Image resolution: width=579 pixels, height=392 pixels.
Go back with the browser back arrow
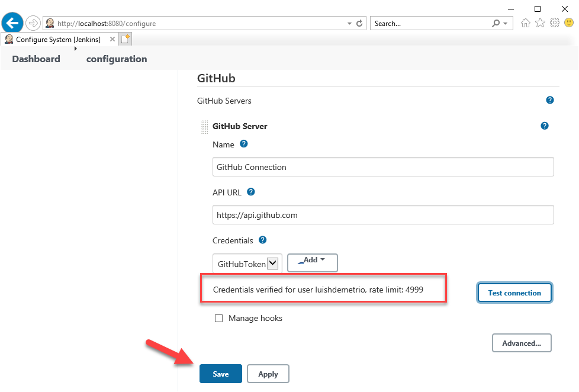tap(12, 23)
